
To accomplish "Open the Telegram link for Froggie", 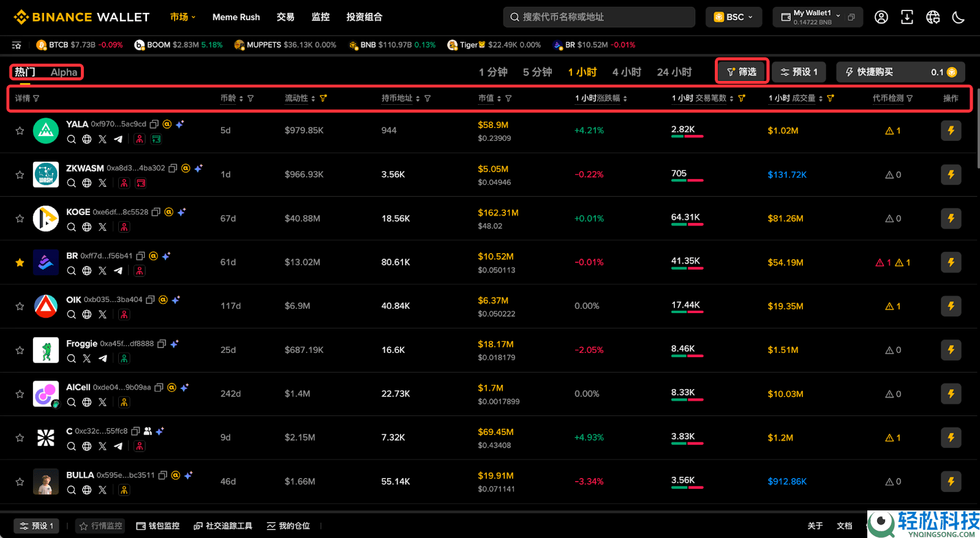I will point(103,358).
